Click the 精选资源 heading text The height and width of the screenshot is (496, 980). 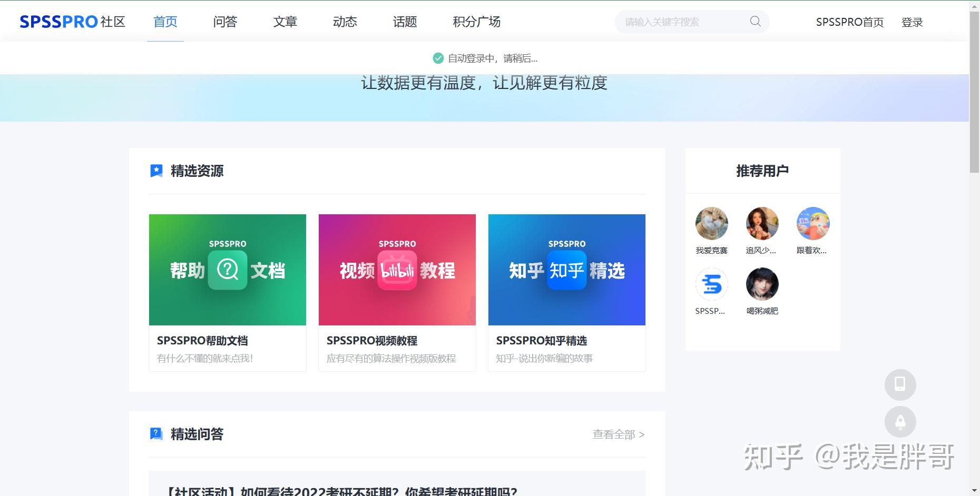197,171
